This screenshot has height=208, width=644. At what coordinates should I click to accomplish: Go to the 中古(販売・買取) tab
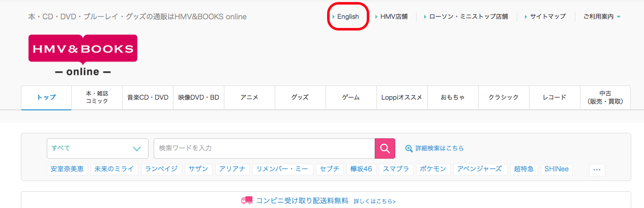coord(605,98)
